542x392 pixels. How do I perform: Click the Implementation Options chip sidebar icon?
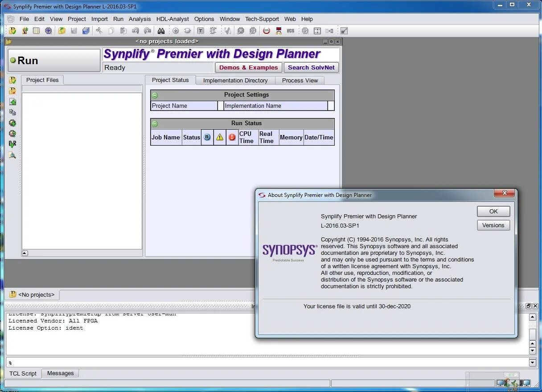coord(12,134)
